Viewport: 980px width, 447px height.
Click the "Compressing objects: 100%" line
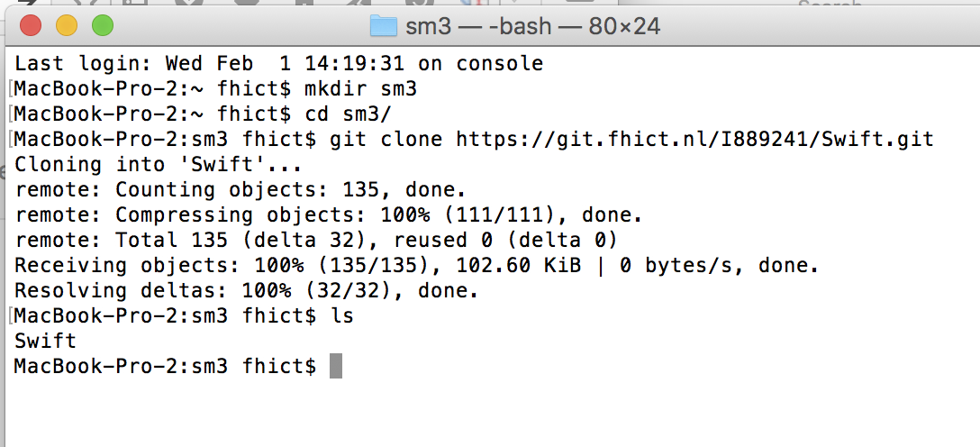(329, 215)
